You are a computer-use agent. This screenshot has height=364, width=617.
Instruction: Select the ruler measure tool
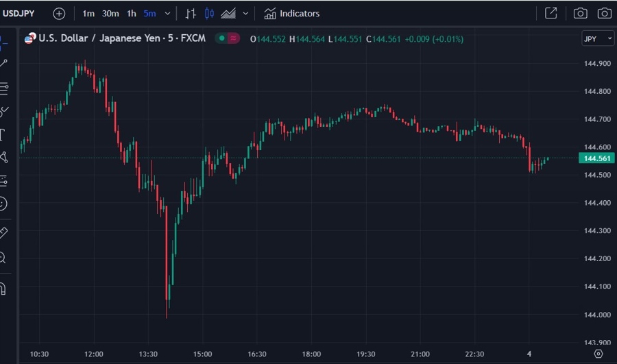click(3, 232)
